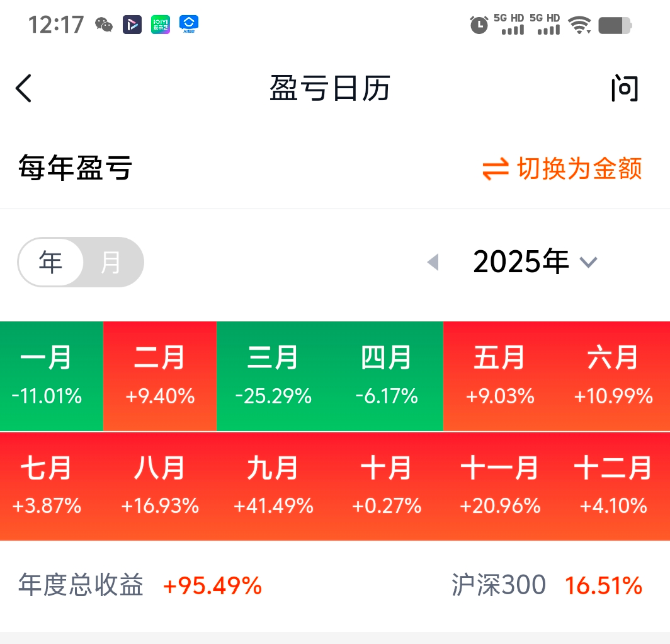Open 九月 +41.49% month cell
Image resolution: width=670 pixels, height=644 pixels.
(273, 486)
